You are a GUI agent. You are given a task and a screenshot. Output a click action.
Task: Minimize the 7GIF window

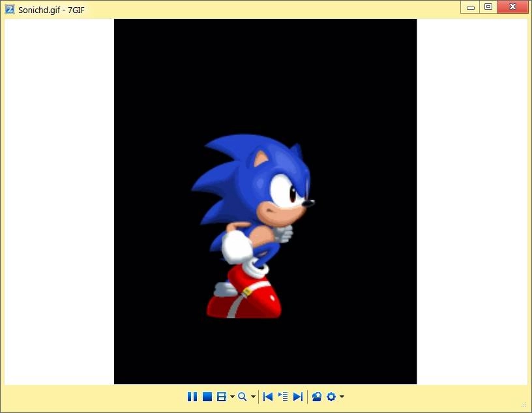click(x=470, y=7)
